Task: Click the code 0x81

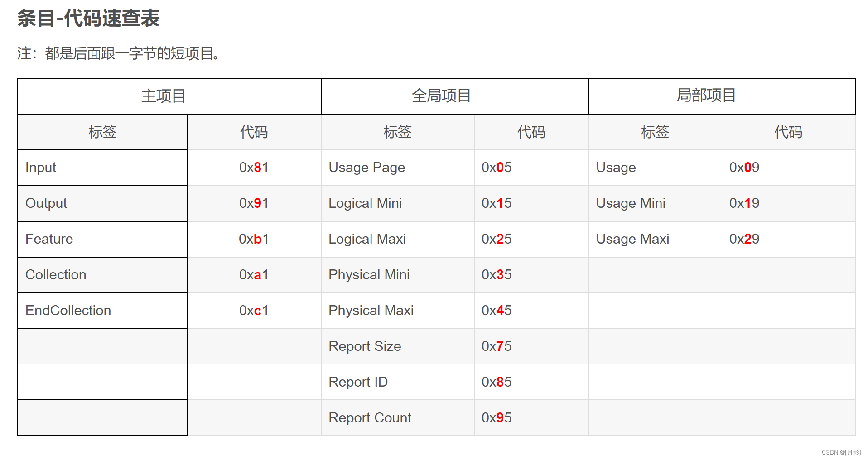Action: (254, 168)
